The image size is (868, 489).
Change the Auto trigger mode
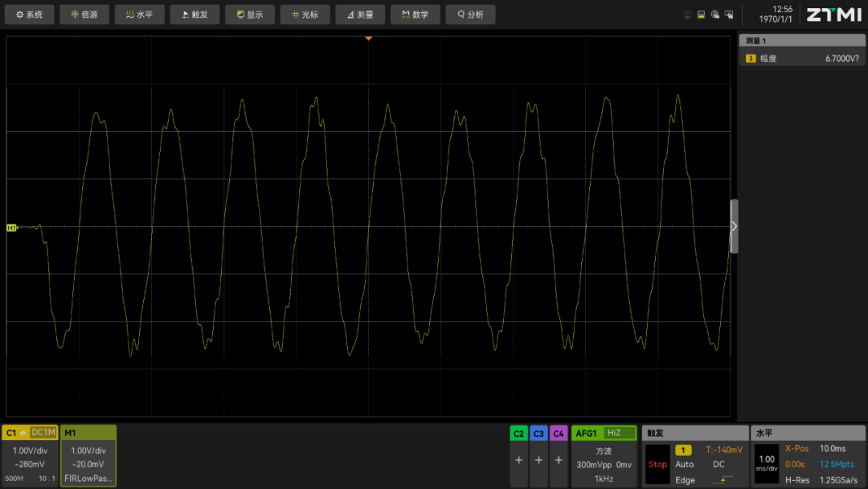click(x=684, y=464)
